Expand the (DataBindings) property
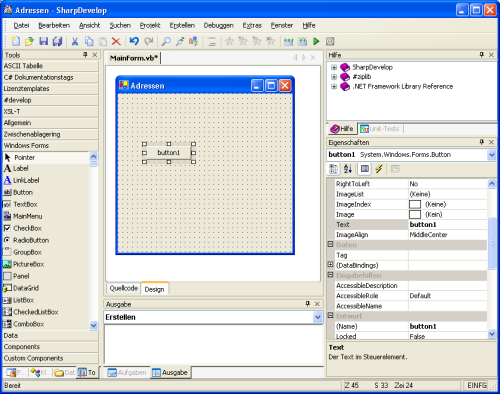 pos(330,265)
